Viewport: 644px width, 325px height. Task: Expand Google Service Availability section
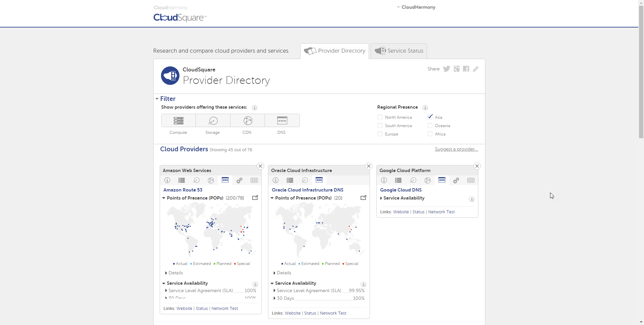pyautogui.click(x=402, y=198)
